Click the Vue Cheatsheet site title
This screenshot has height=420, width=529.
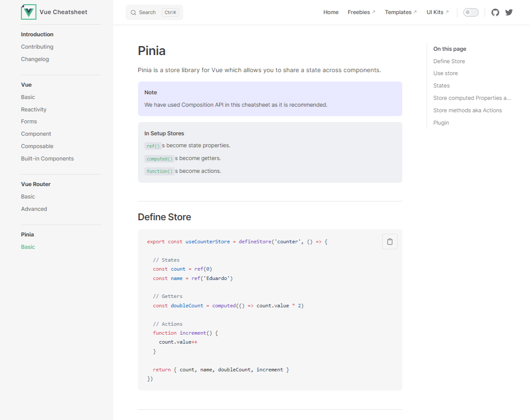[x=64, y=12]
